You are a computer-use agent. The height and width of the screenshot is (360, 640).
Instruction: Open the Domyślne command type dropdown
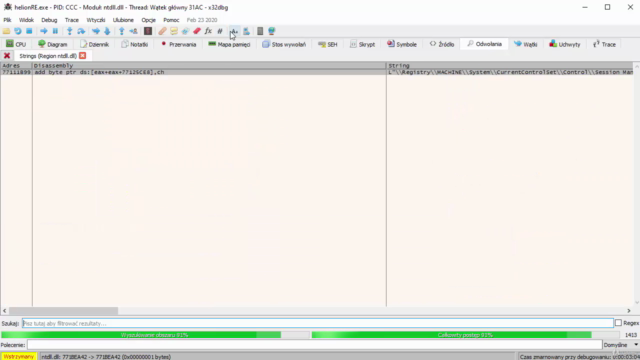pos(620,345)
